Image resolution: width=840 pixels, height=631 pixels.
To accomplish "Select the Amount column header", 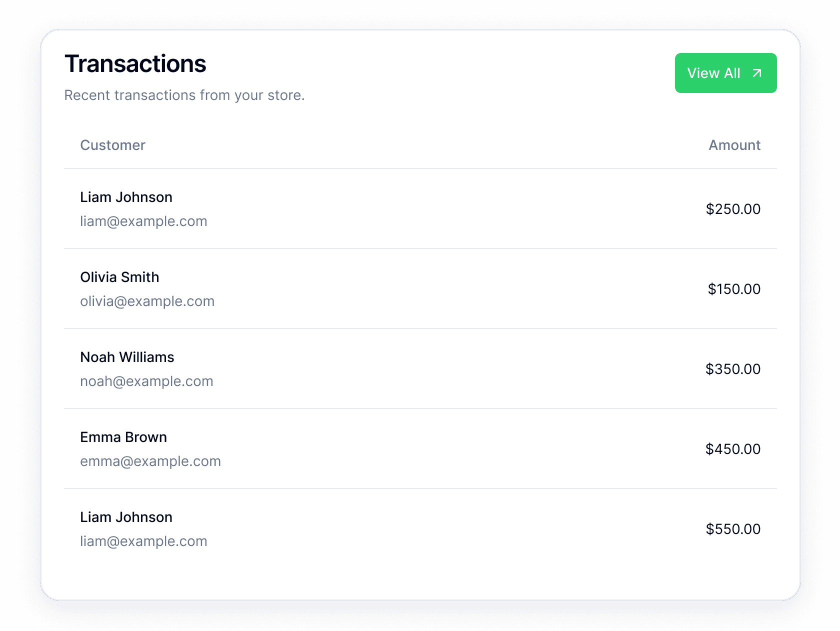I will tap(734, 145).
